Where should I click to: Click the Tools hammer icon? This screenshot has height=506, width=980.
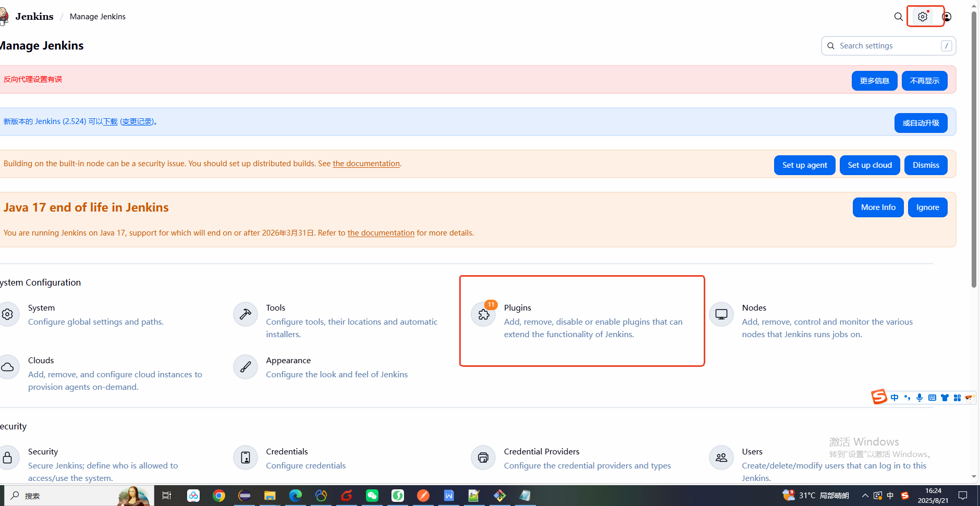tap(246, 314)
